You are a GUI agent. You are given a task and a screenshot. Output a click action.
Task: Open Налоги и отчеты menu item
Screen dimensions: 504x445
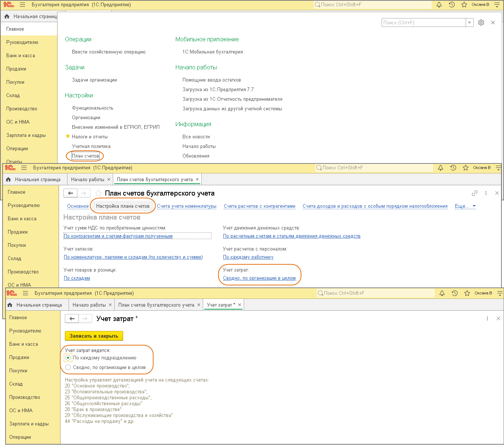click(x=90, y=137)
